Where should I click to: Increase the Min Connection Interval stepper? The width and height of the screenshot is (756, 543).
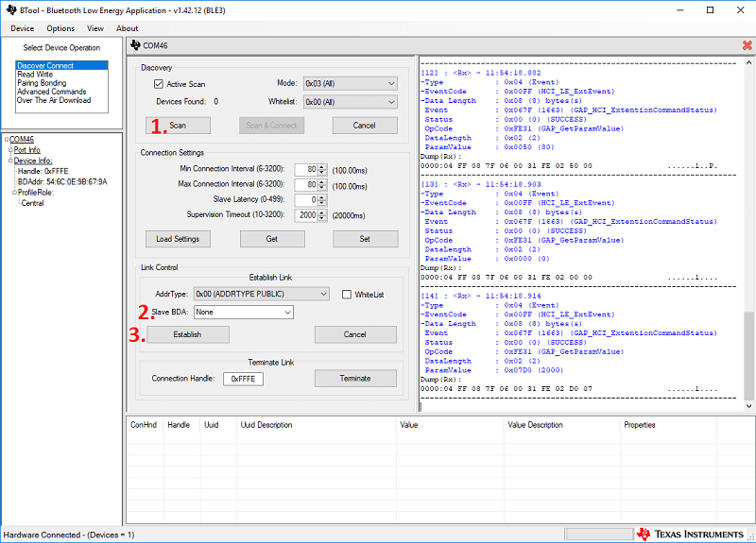(x=322, y=166)
